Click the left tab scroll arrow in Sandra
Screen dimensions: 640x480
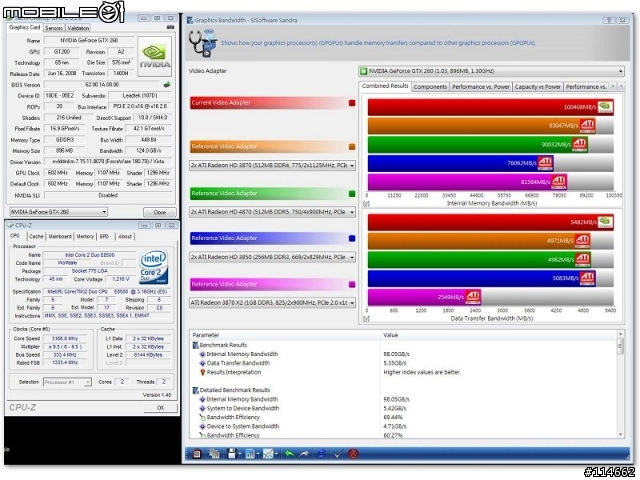(x=613, y=86)
